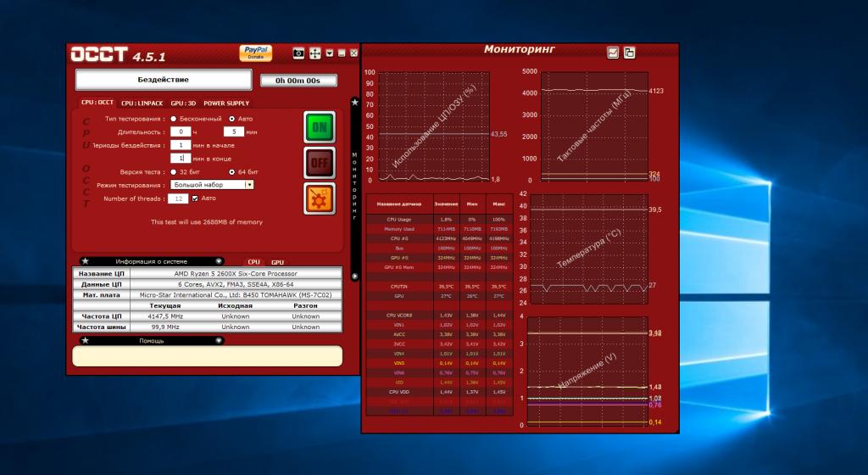The height and width of the screenshot is (475, 868).
Task: Click the star atop the Мониторинг side strip
Action: pos(355,103)
